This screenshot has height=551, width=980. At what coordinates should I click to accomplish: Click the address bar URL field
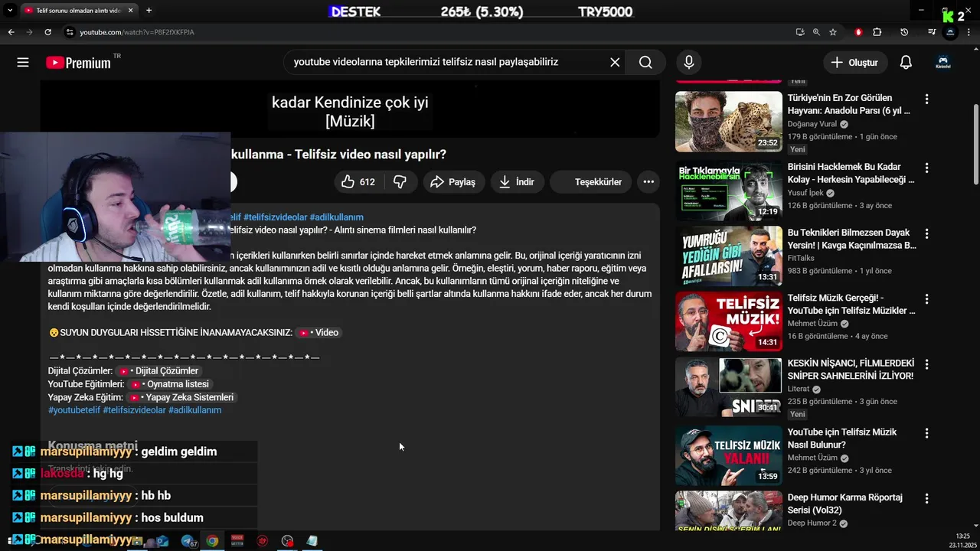pyautogui.click(x=429, y=32)
